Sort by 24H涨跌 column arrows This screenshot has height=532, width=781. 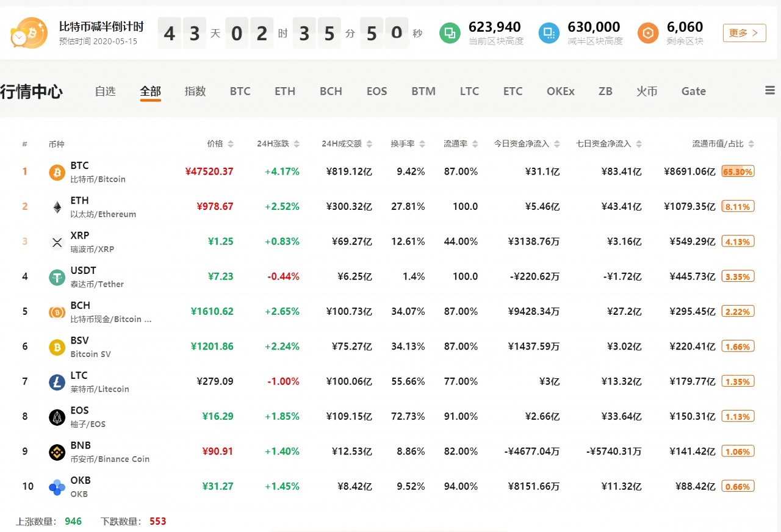point(297,144)
